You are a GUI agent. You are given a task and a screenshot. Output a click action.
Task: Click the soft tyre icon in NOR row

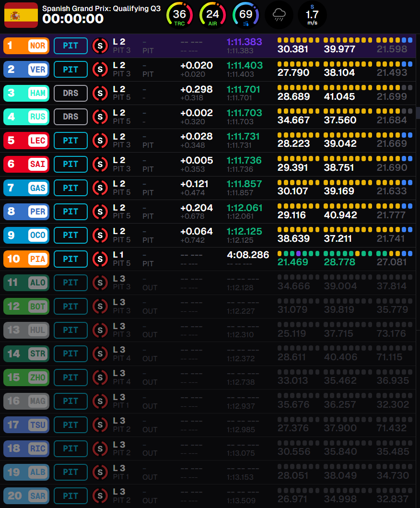(100, 46)
